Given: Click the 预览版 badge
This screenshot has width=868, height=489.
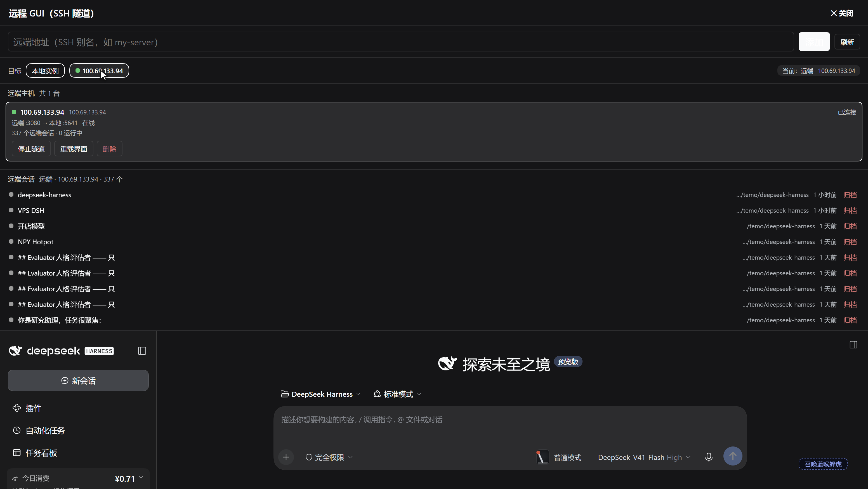Looking at the screenshot, I should pos(568,362).
